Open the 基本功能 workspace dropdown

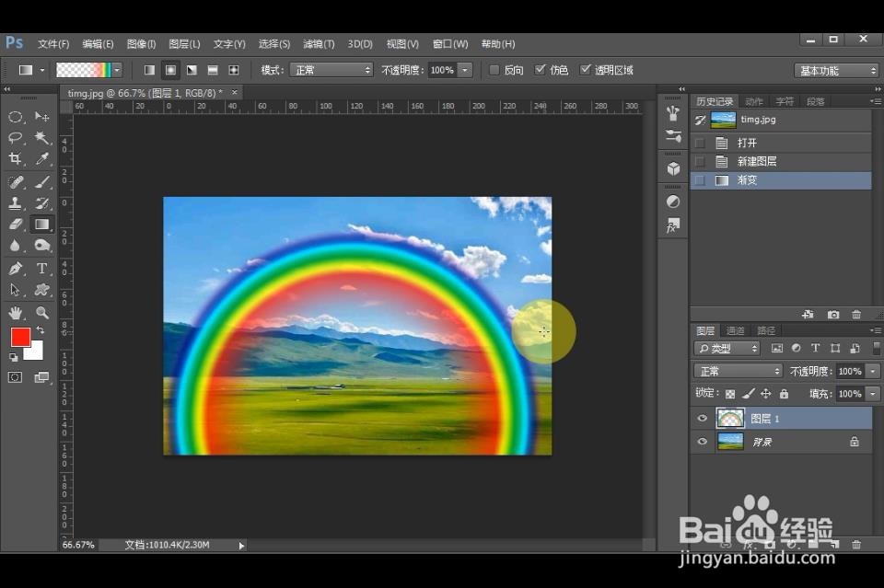point(836,71)
